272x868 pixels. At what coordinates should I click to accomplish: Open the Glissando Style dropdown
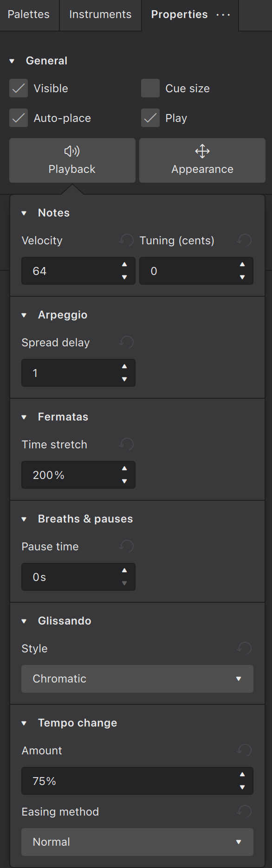coord(137,679)
